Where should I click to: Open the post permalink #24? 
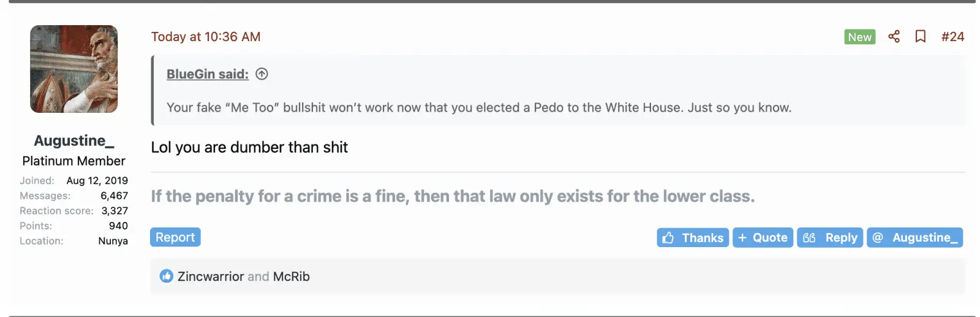click(x=952, y=37)
